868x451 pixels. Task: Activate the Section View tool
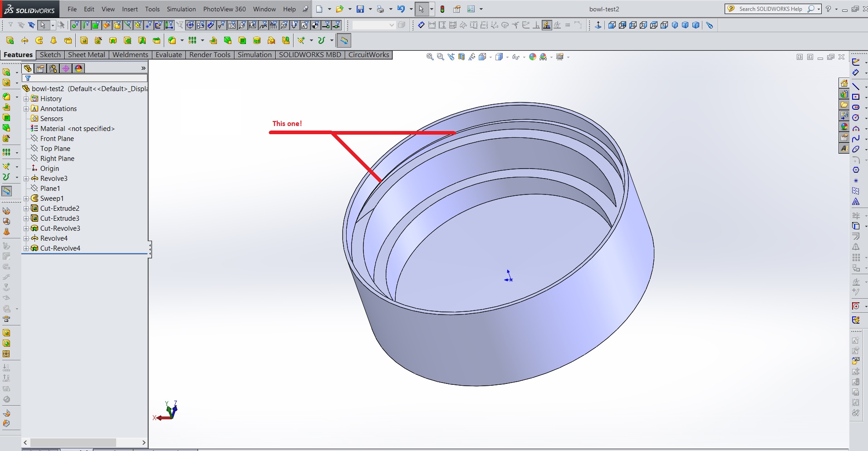click(461, 57)
